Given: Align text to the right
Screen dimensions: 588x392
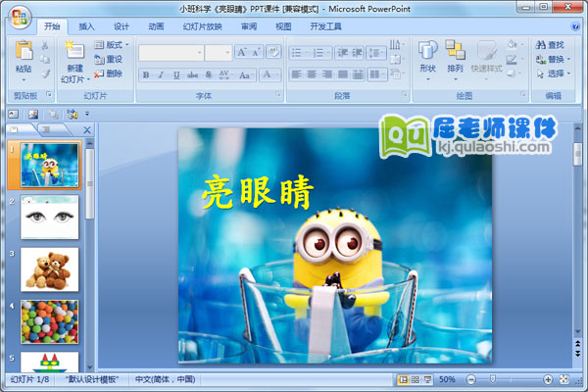Looking at the screenshot, I should 327,74.
